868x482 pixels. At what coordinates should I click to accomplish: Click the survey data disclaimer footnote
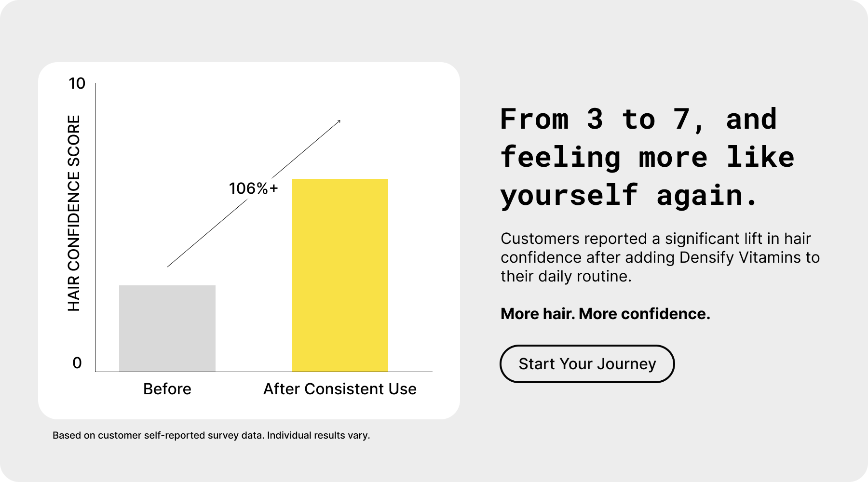(159, 435)
